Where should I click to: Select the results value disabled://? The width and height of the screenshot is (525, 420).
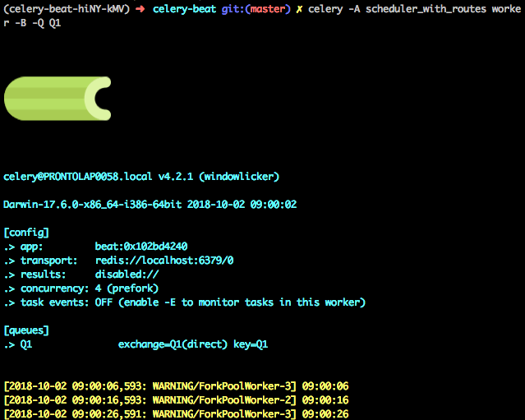127,275
